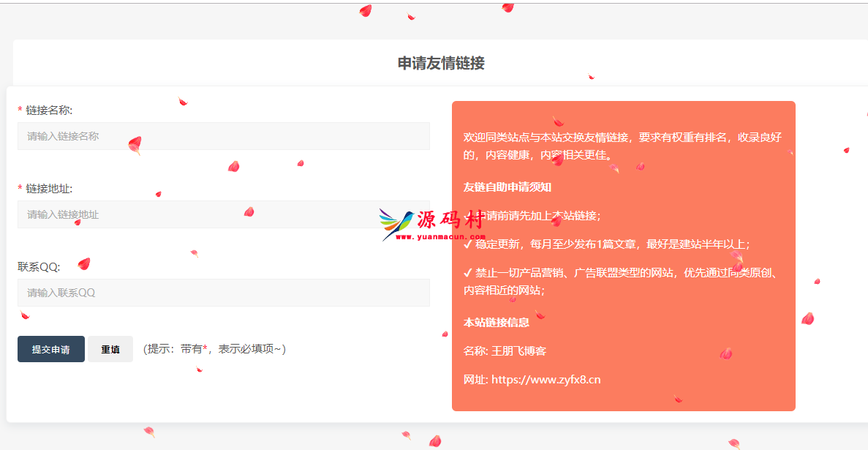The image size is (868, 450).
Task: Click the 链接名称 input field
Action: coord(223,136)
